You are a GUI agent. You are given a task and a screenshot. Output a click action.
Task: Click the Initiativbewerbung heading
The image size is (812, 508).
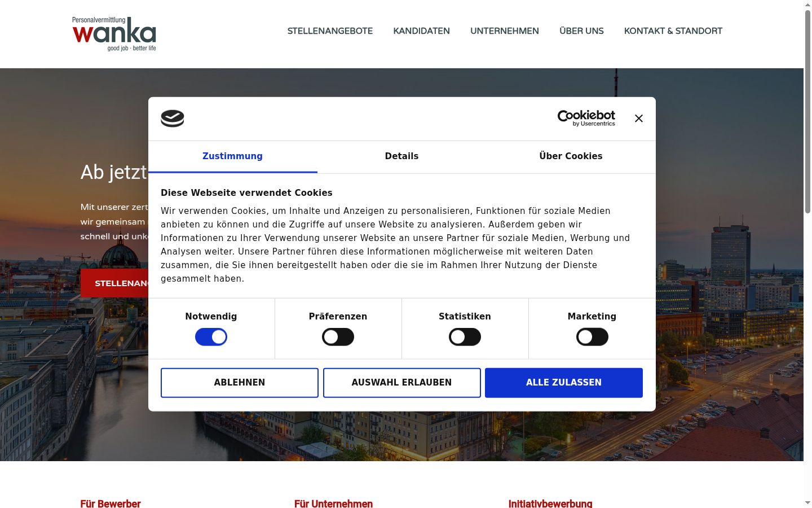coord(550,503)
